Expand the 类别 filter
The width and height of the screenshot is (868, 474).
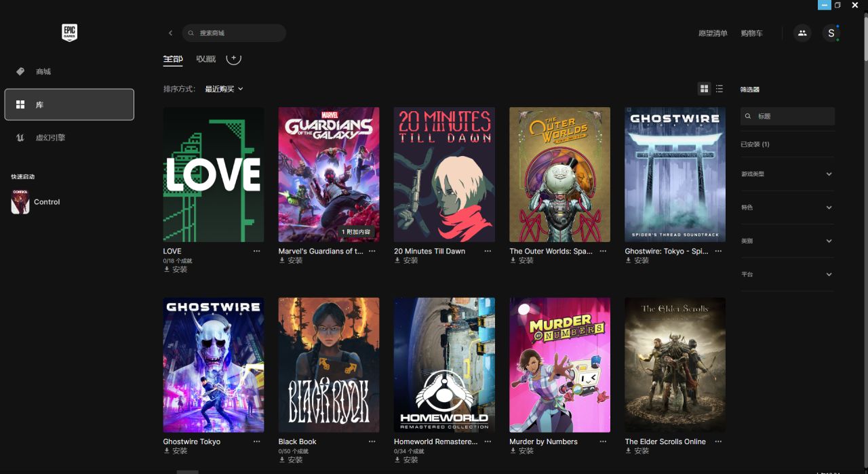tap(787, 241)
